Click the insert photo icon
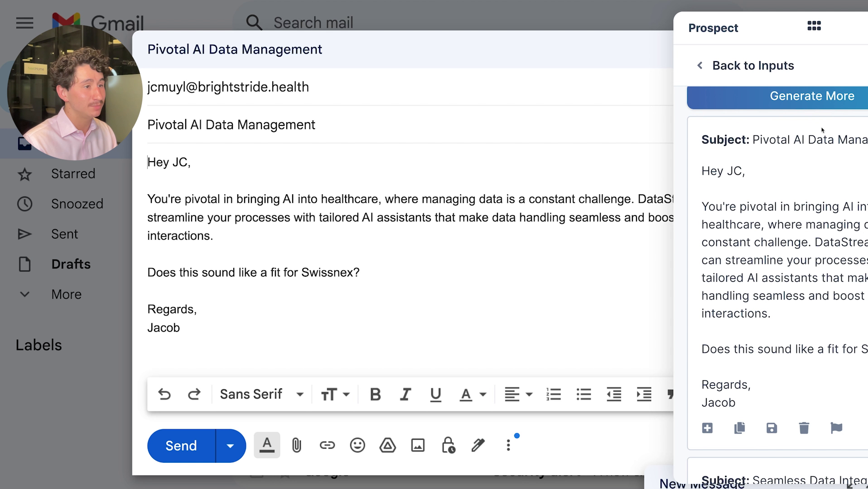The image size is (868, 489). tap(418, 446)
